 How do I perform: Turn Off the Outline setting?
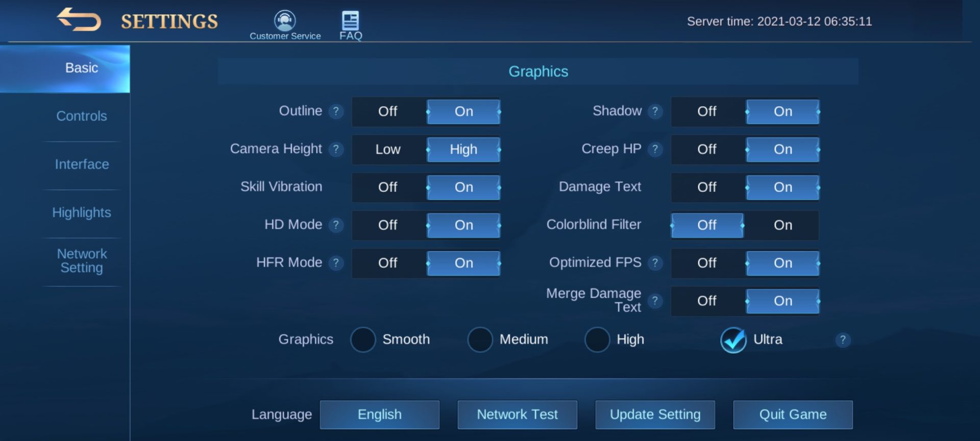coord(388,112)
